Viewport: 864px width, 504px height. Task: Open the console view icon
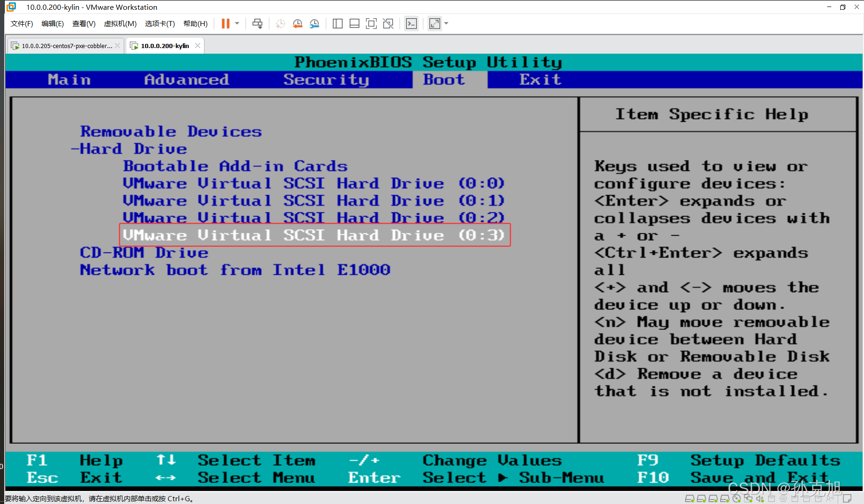click(x=411, y=23)
